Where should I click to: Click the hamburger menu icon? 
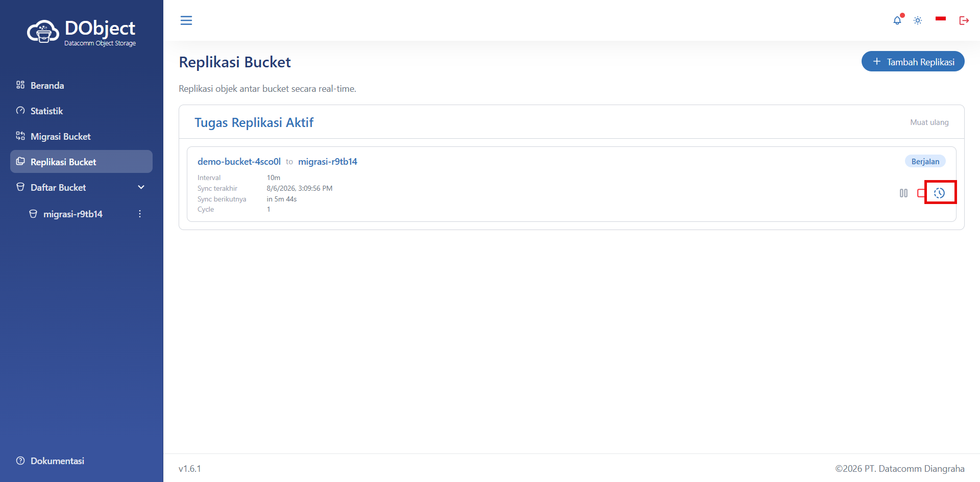186,20
